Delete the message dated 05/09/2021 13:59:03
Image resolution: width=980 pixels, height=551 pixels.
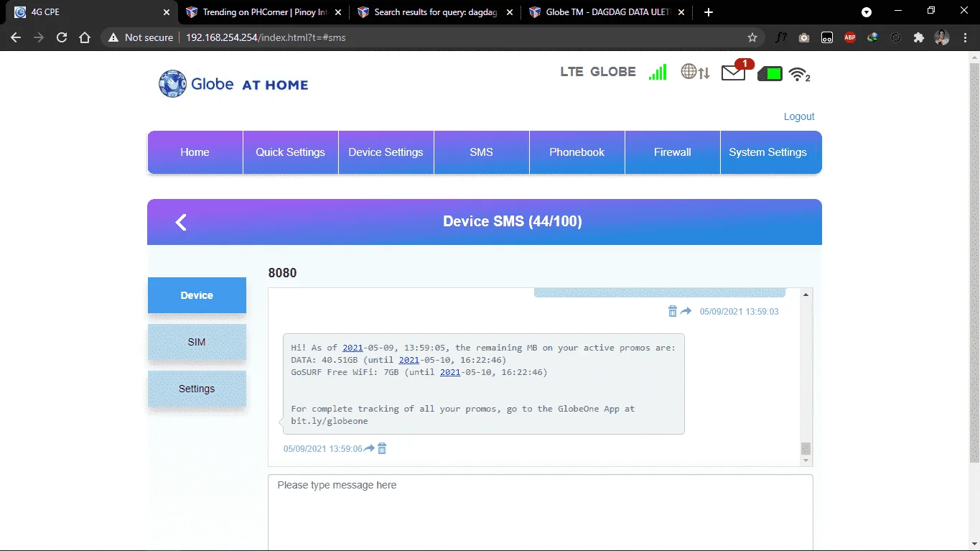(673, 311)
